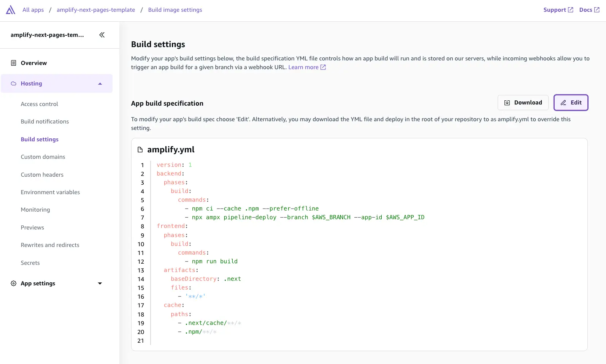Image resolution: width=606 pixels, height=364 pixels.
Task: Click the 'frontend:' line in the code
Action: click(172, 226)
